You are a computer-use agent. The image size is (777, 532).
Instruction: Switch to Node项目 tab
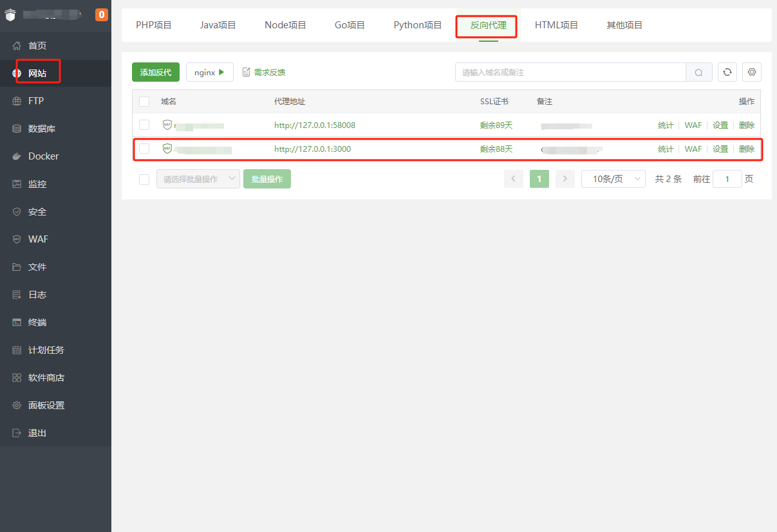coord(285,25)
